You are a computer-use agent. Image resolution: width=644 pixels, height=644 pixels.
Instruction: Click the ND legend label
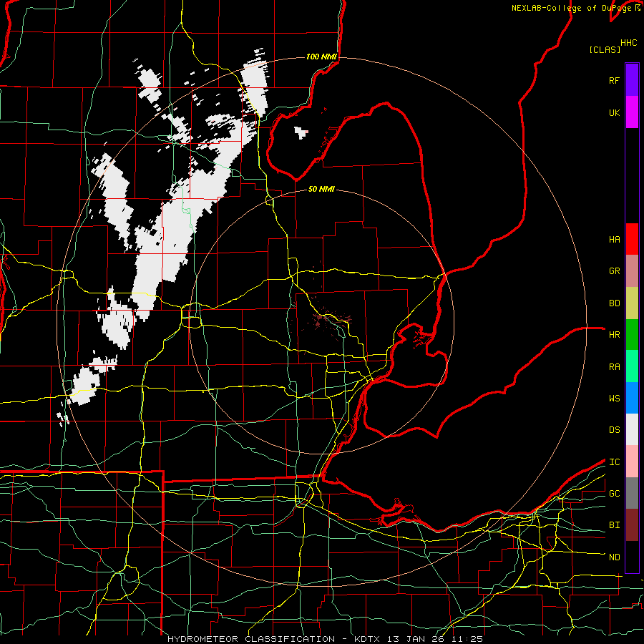(x=615, y=557)
